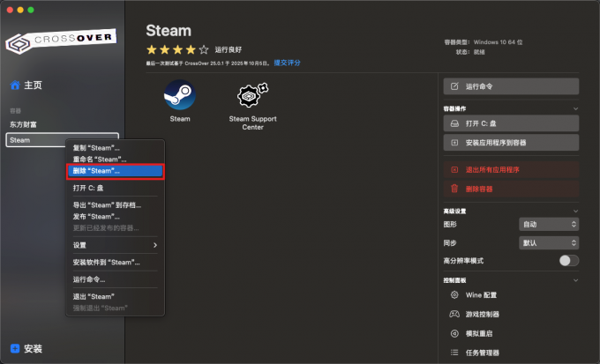600x364 pixels.
Task: Click the 安装 plus icon
Action: 15,348
